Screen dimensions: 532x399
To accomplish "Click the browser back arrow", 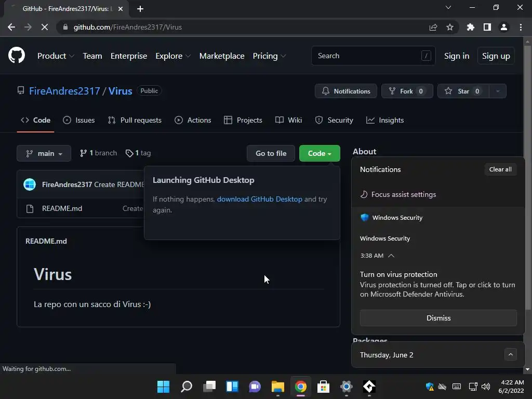I will (11, 27).
